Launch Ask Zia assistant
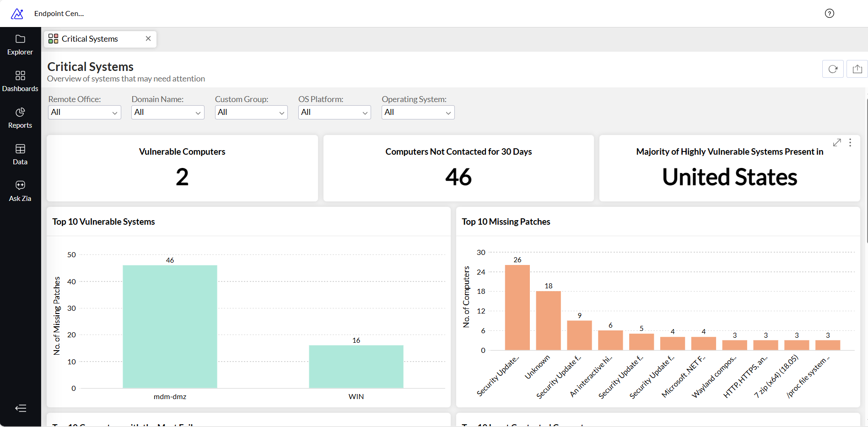Viewport: 868px width, 427px height. click(x=20, y=191)
